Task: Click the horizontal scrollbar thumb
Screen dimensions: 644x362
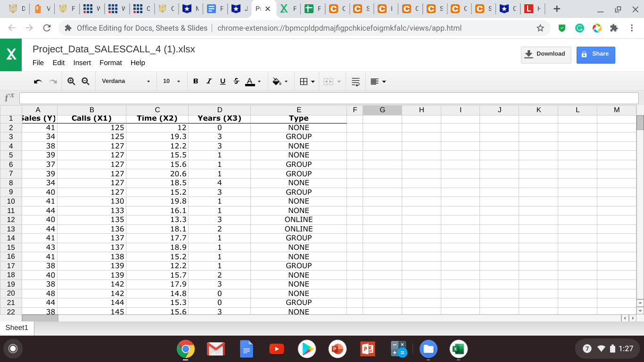Action: 40,318
